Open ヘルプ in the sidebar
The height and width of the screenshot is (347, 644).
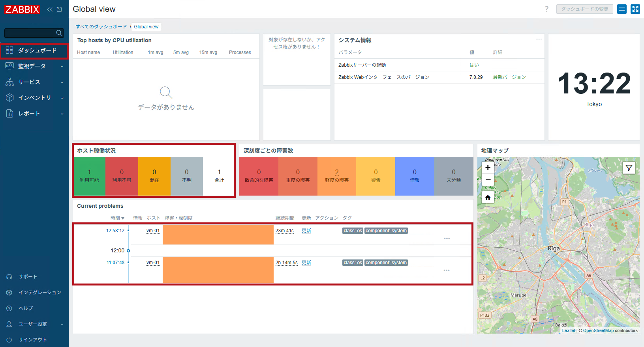point(34,308)
